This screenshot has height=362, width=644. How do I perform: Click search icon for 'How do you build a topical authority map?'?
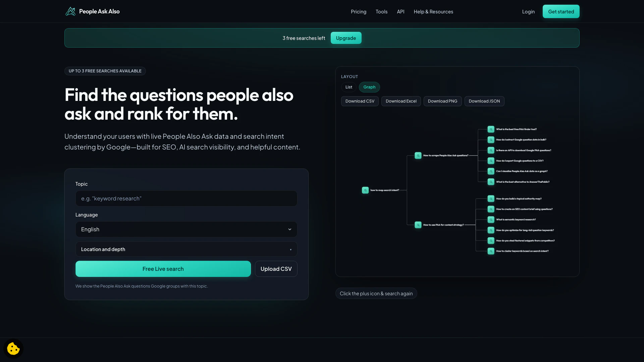point(491,199)
